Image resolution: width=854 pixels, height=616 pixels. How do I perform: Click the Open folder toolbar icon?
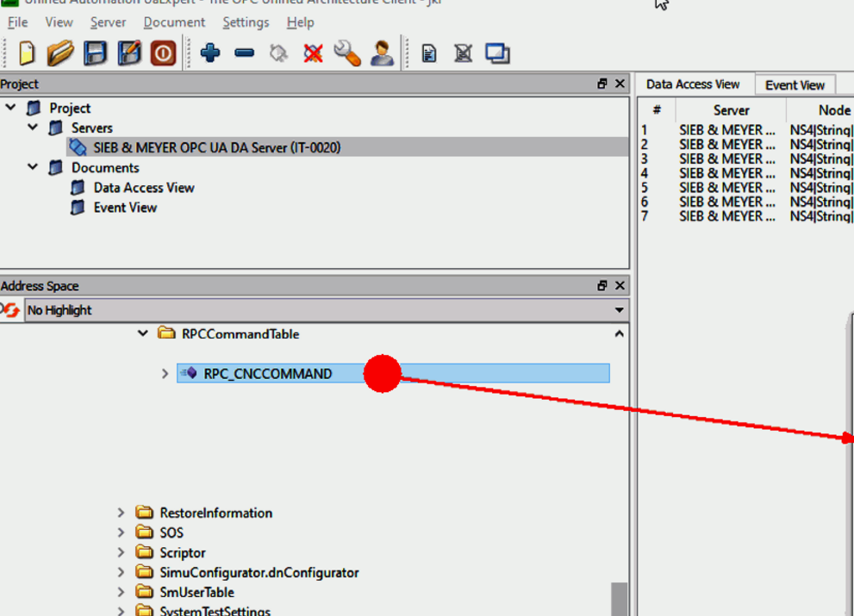click(60, 53)
